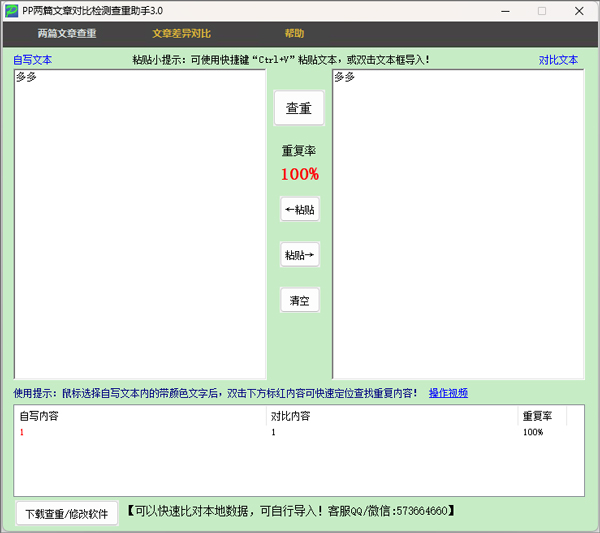Select the 100% cell in the results row

[532, 432]
